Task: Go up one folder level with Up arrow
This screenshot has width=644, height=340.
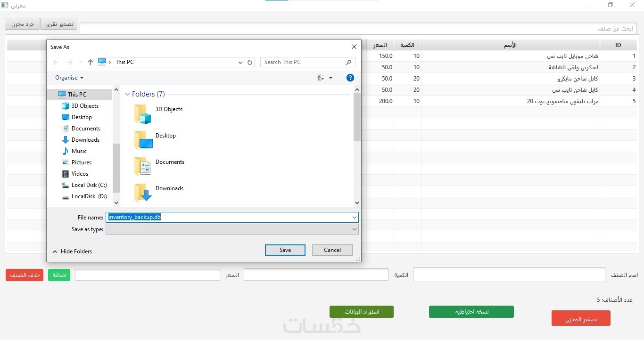Action: point(91,62)
